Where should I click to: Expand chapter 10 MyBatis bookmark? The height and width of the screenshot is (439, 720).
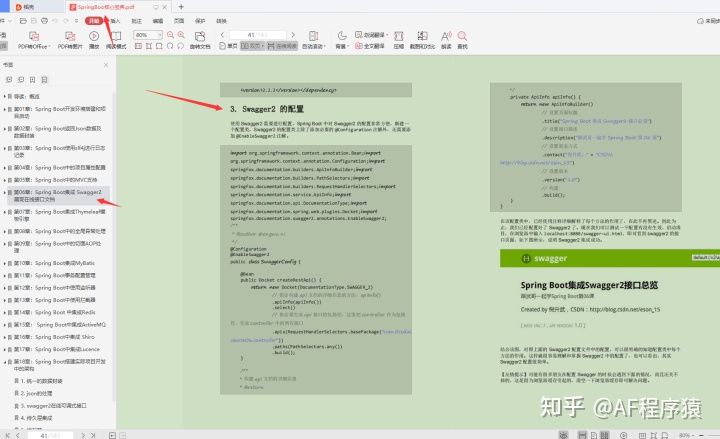[x=4, y=264]
